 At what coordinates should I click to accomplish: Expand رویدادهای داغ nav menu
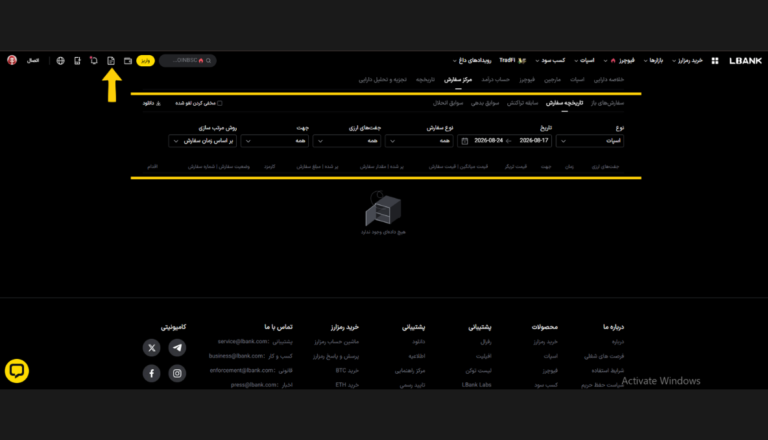coord(472,61)
